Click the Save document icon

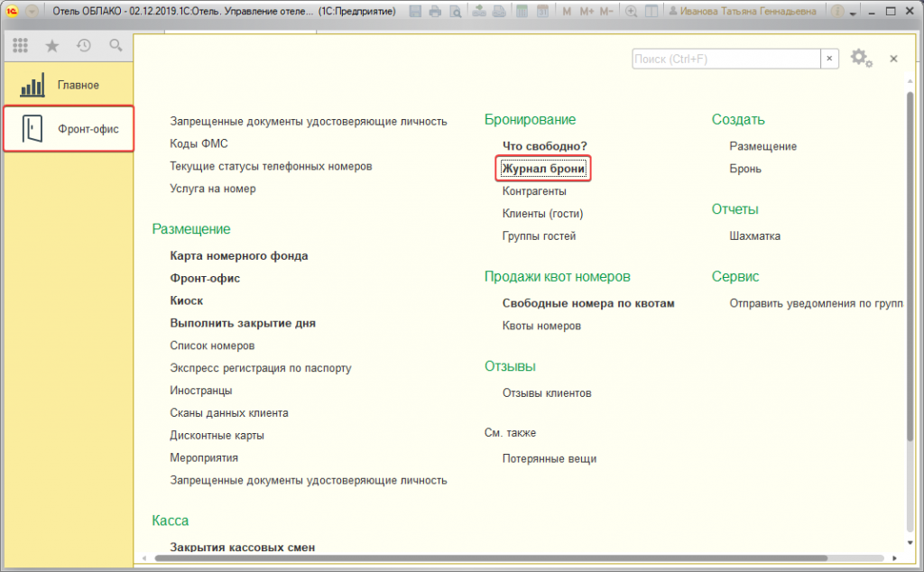point(415,10)
